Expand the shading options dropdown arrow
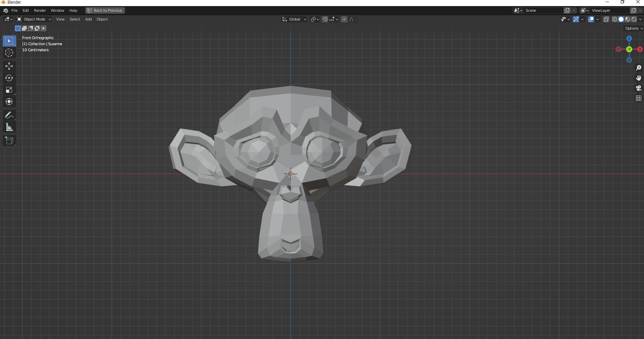 click(x=640, y=19)
